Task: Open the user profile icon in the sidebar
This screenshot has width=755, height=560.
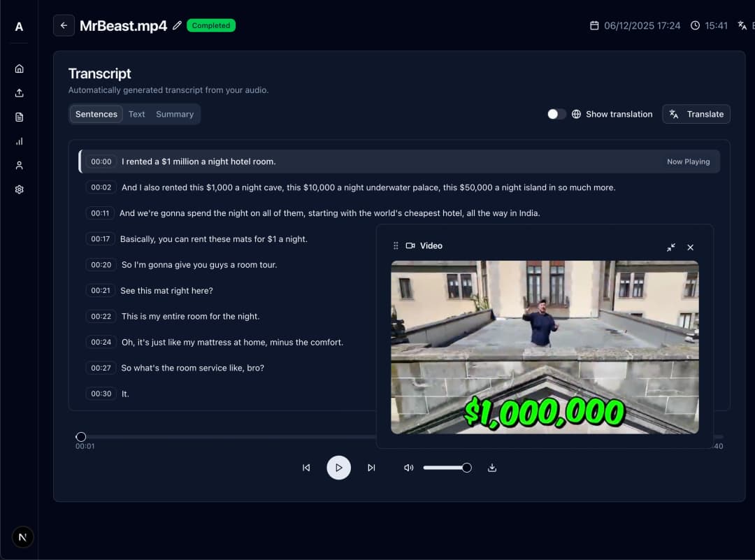Action: (x=20, y=165)
